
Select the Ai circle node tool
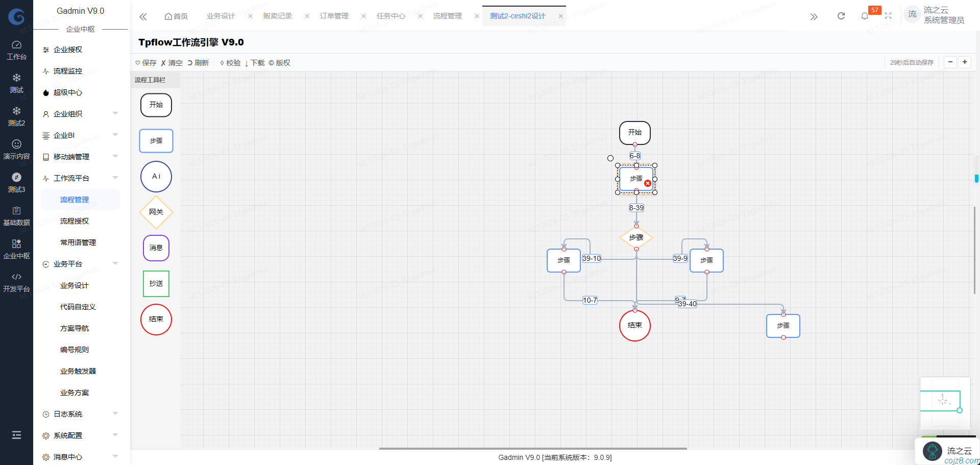156,177
